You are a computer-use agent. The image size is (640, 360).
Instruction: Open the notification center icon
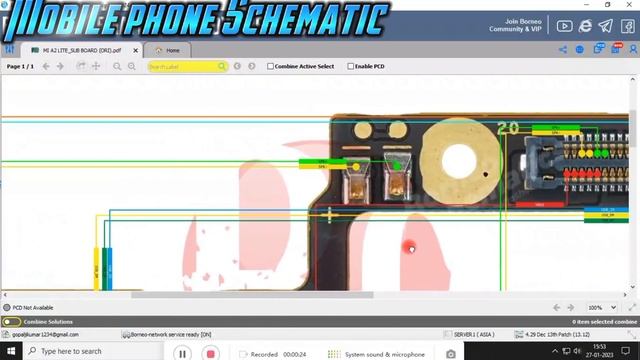(625, 351)
